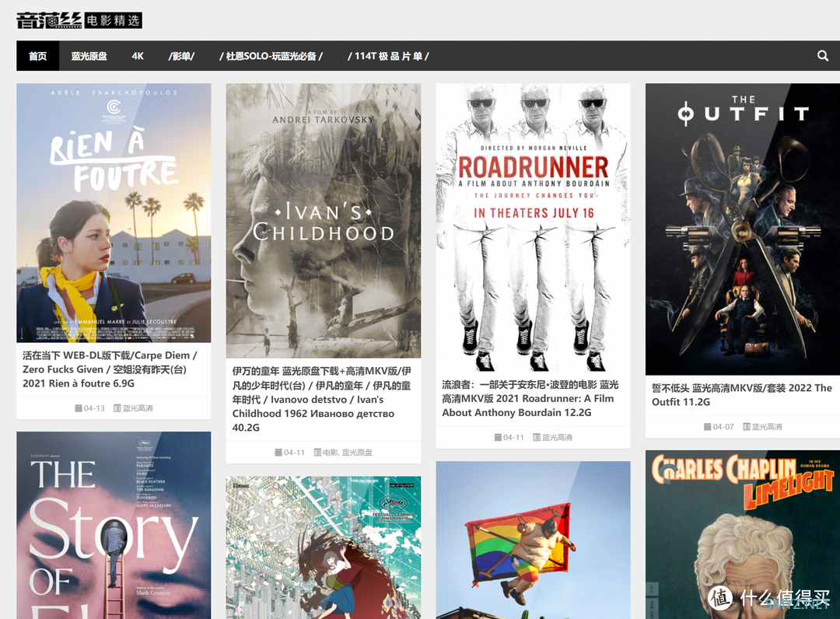
Task: Click calendar icon under Roadrunner post
Action: coord(498,438)
